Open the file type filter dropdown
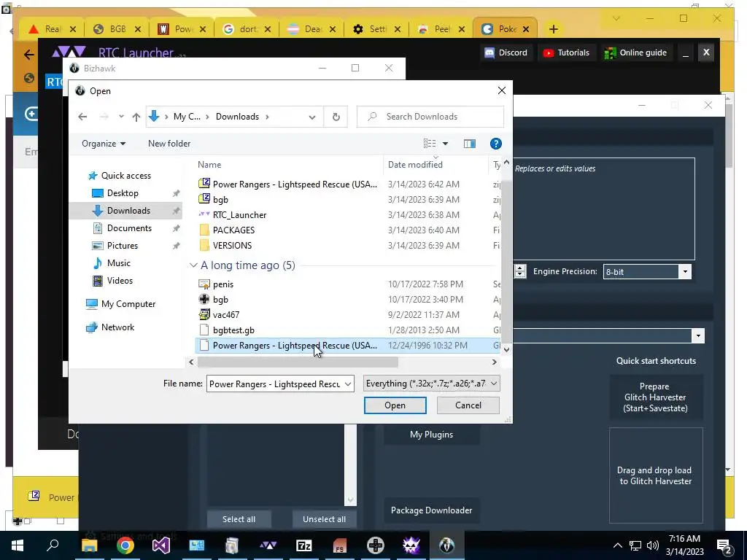The image size is (747, 560). (x=432, y=384)
